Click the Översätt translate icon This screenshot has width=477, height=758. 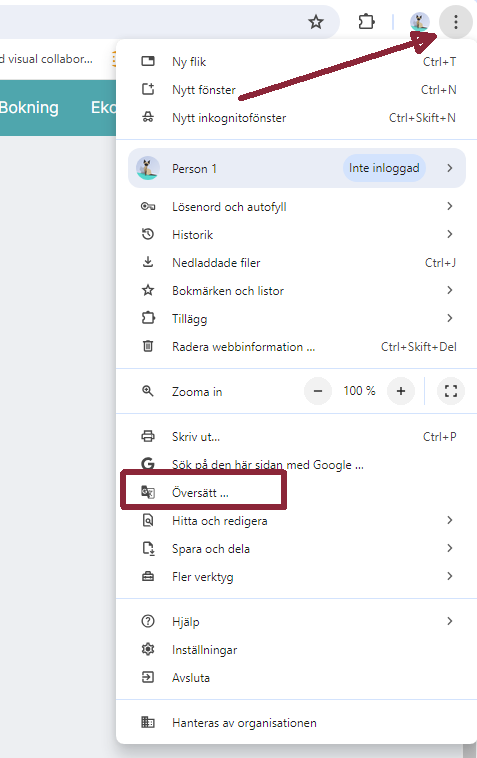click(148, 493)
